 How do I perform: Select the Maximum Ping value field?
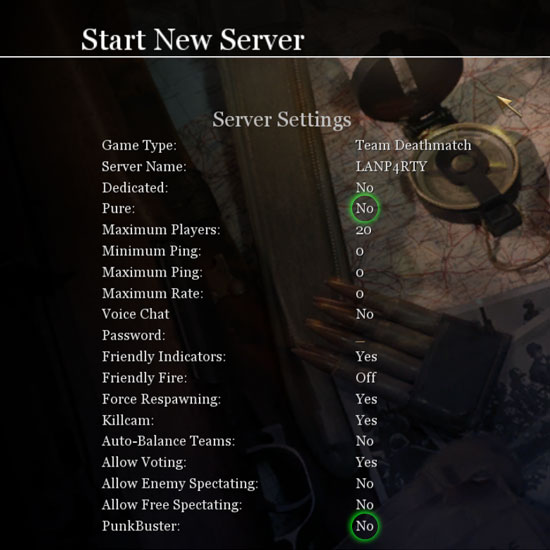point(360,273)
